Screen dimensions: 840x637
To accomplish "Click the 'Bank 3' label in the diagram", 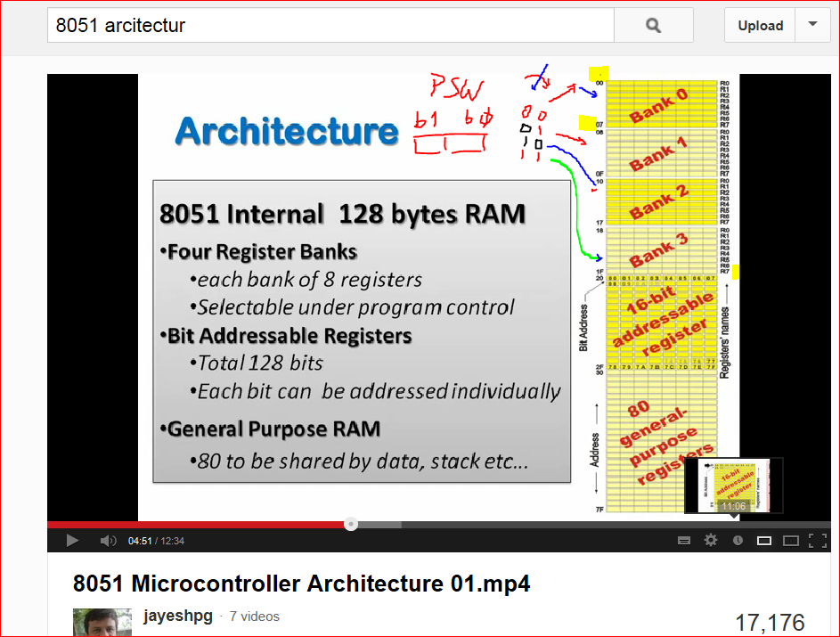I will point(658,250).
